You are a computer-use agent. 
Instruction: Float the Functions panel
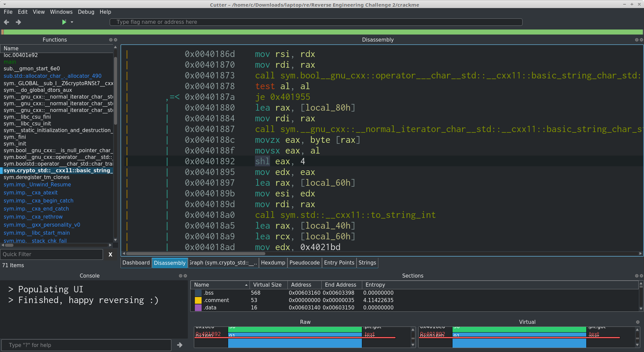[111, 40]
